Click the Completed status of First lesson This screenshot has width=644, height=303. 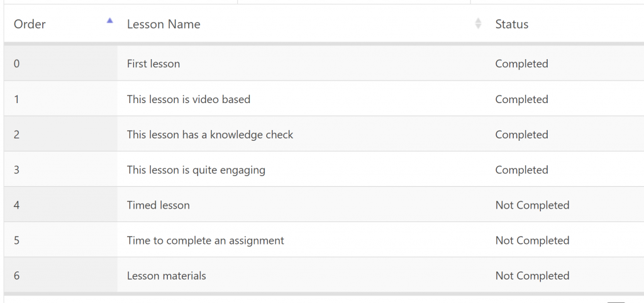pyautogui.click(x=522, y=63)
